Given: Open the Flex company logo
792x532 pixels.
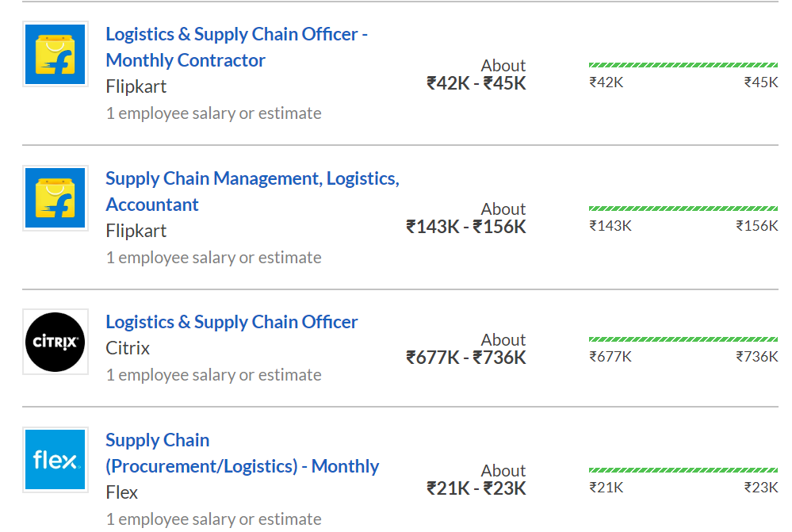Looking at the screenshot, I should 55,460.
